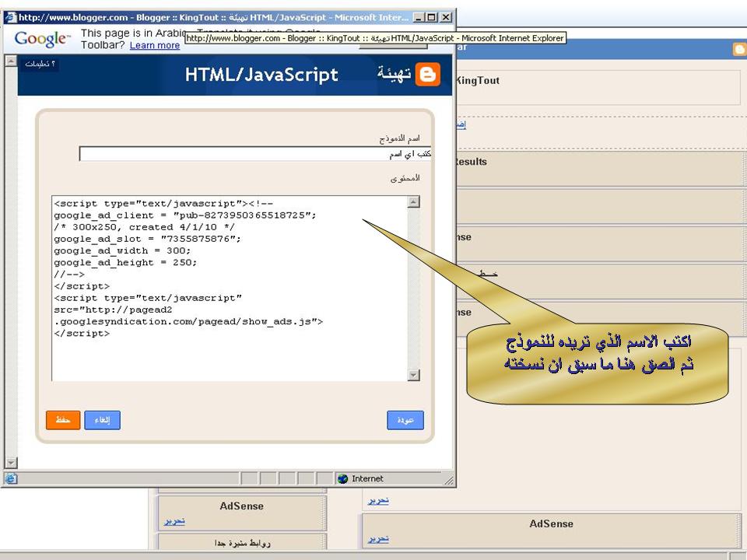Screen dimensions: 747x560
Task: Maximize the Internet Explorer popup window
Action: [x=432, y=18]
